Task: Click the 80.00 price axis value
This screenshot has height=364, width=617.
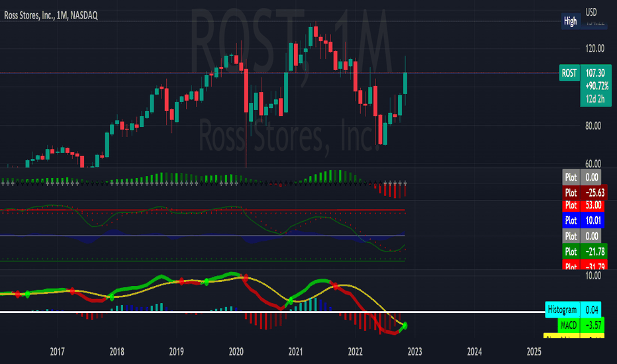Action: [x=594, y=126]
